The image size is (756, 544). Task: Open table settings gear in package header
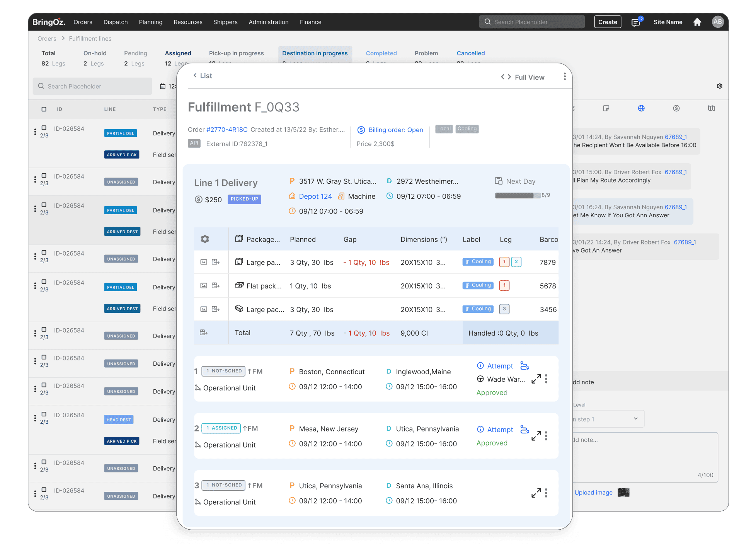click(205, 239)
